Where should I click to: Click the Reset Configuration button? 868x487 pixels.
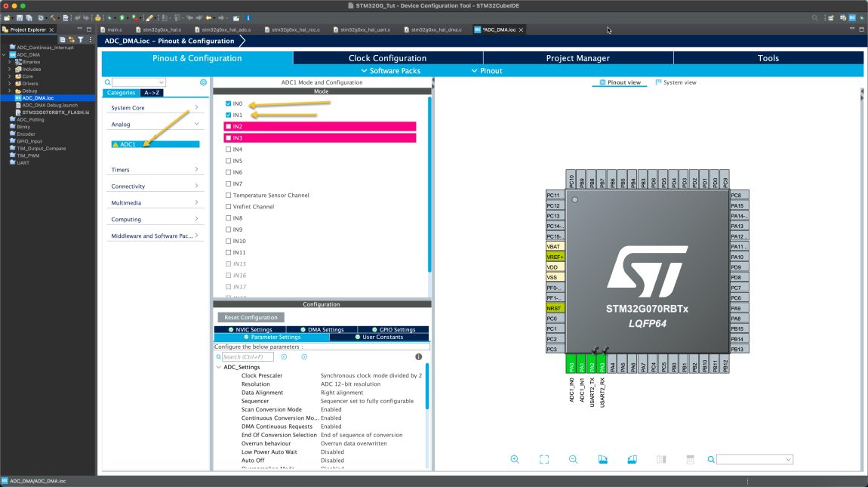(251, 317)
